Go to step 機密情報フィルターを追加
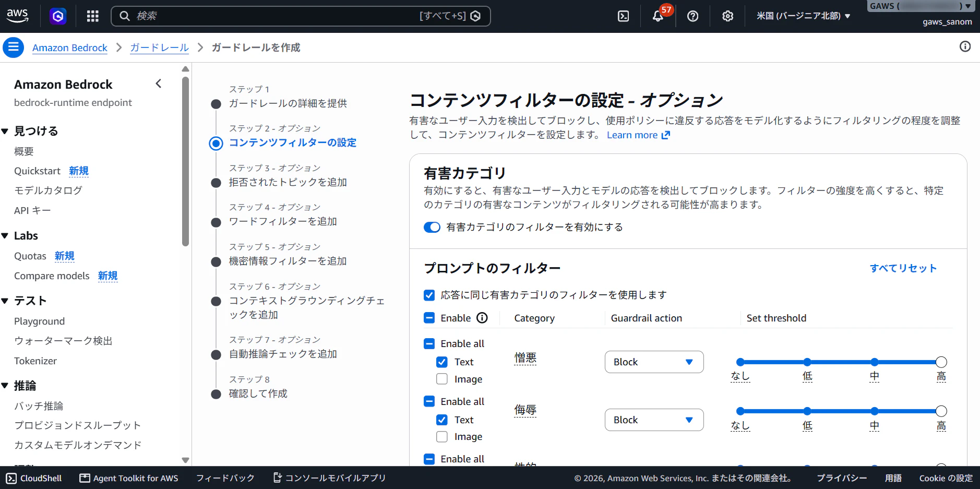Image resolution: width=980 pixels, height=489 pixels. coord(288,261)
